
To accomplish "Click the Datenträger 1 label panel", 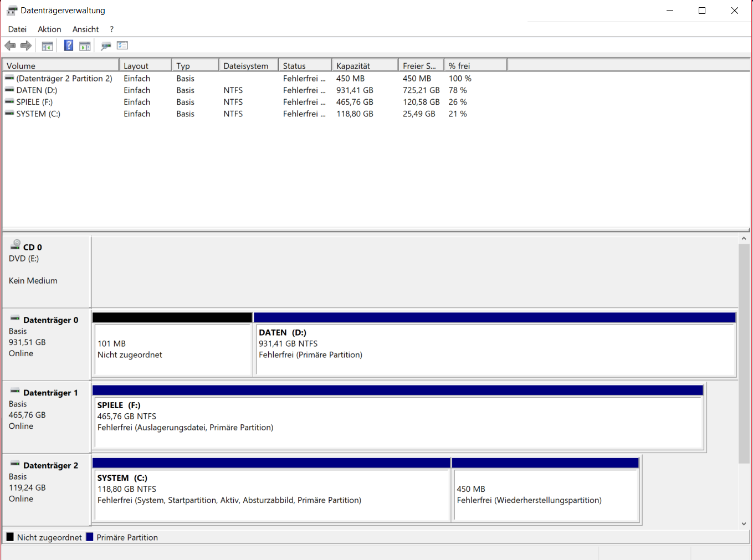I will [47, 417].
